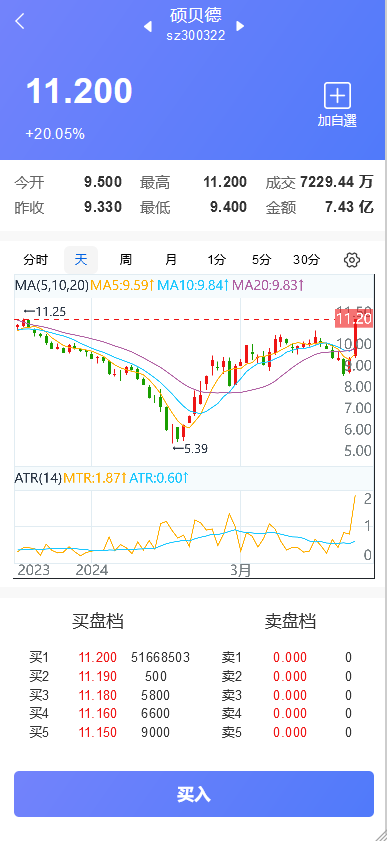Select the 买4 bid price 11.160
This screenshot has width=387, height=842.
[x=98, y=714]
